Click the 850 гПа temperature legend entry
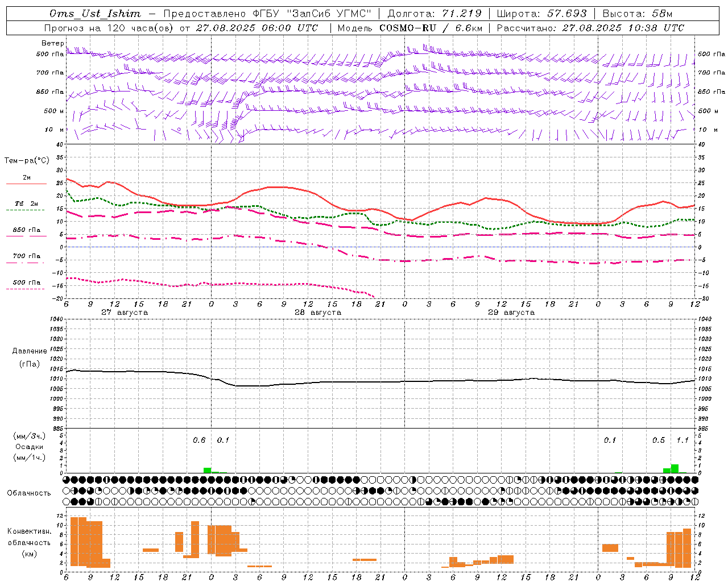The width and height of the screenshot is (728, 582). coord(26,230)
